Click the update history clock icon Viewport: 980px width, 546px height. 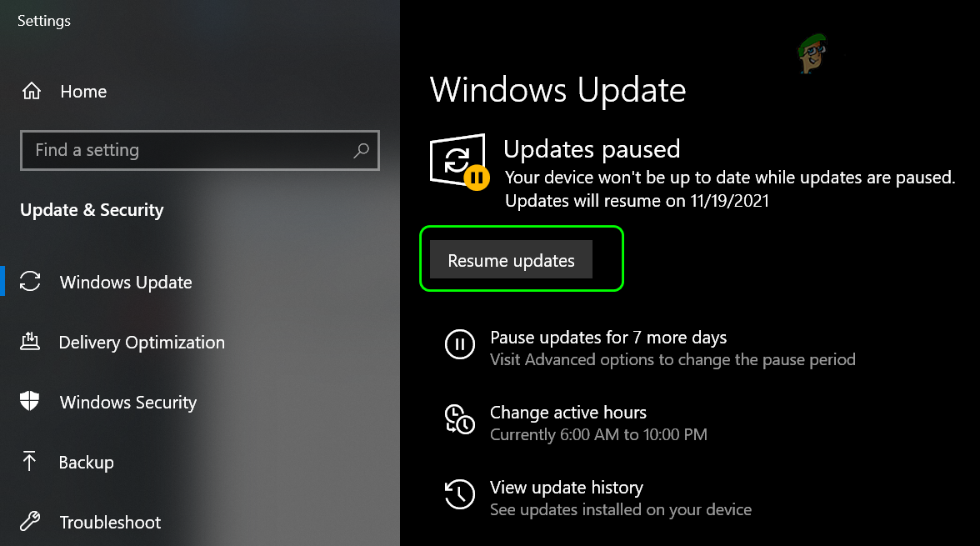(x=460, y=494)
